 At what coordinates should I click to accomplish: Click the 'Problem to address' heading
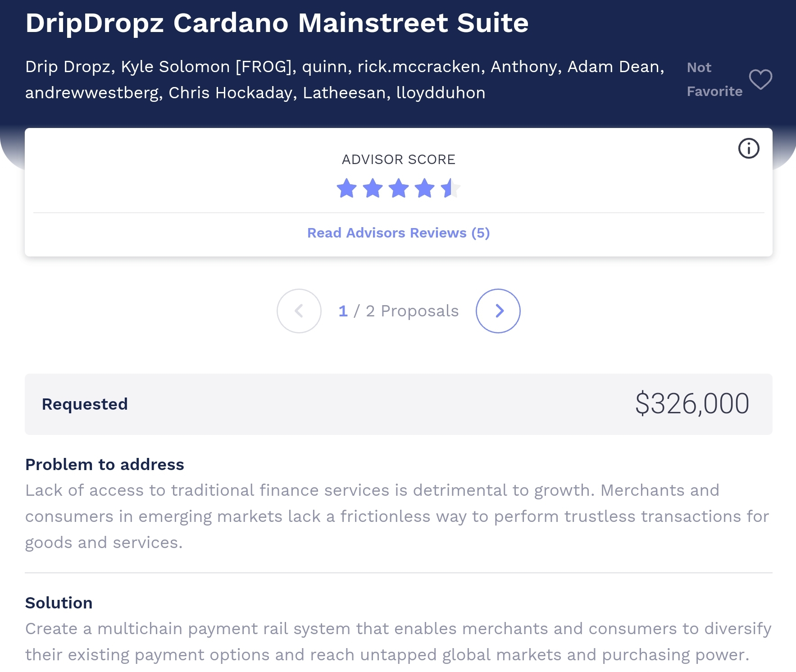click(x=105, y=464)
